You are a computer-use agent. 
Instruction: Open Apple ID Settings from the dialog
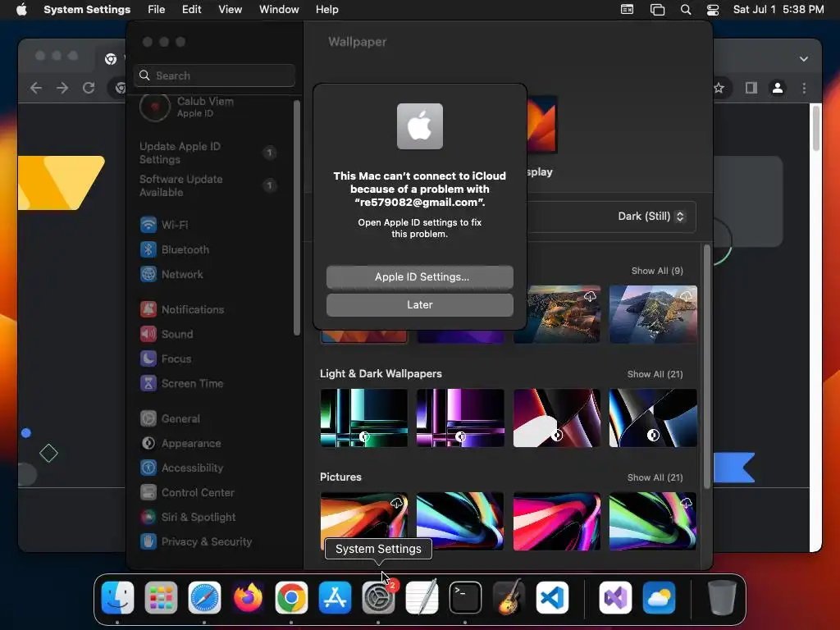(419, 277)
